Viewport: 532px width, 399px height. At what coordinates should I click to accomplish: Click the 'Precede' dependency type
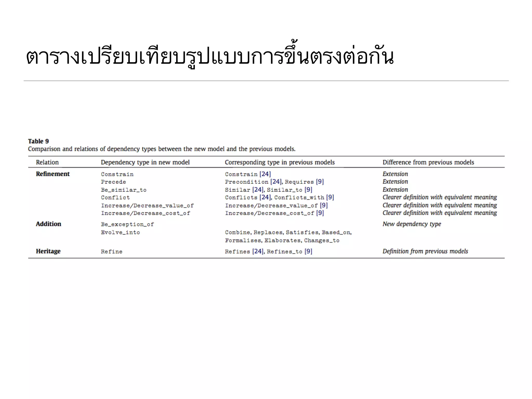click(x=114, y=182)
